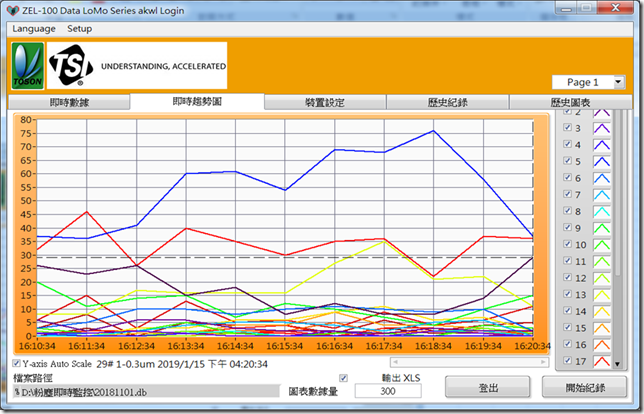This screenshot has height=414, width=644.
Task: Toggle the Y-axis Auto Scale checkbox
Action: click(17, 363)
